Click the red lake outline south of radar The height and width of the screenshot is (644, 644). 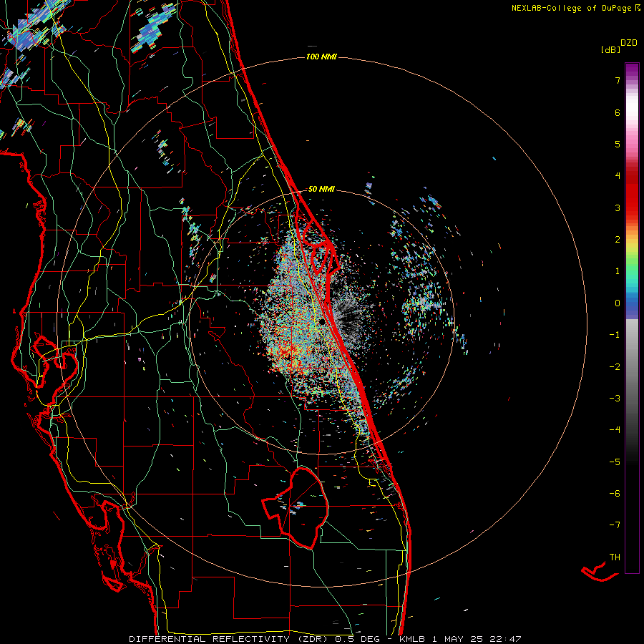click(296, 507)
